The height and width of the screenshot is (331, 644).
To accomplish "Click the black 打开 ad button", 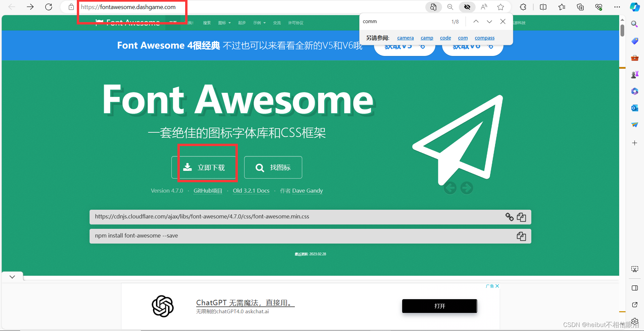I will (x=439, y=306).
